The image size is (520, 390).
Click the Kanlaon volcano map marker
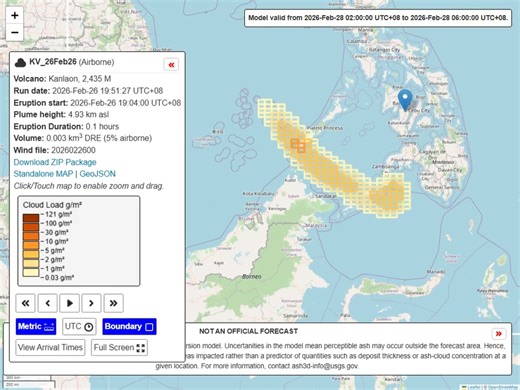(405, 100)
